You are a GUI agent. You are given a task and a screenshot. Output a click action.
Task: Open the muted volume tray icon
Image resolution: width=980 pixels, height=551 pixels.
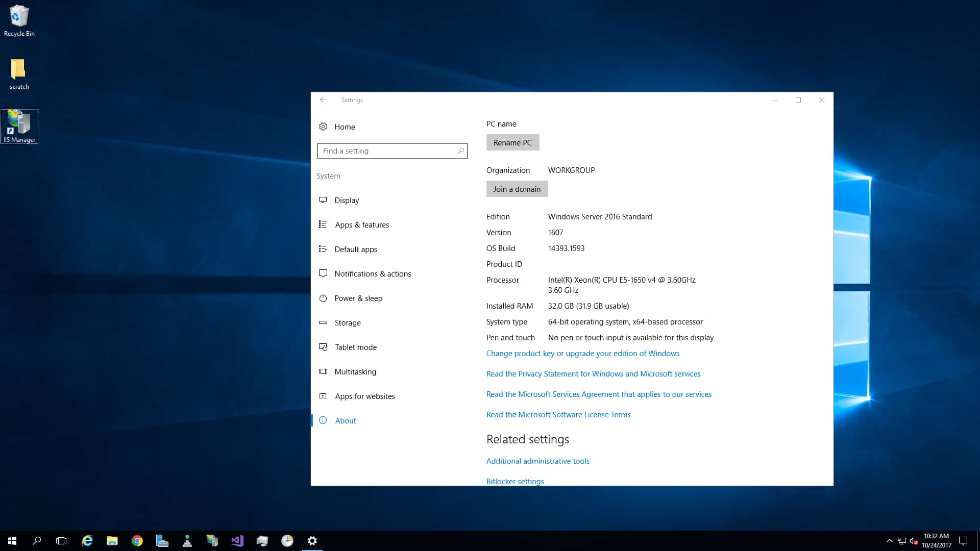tap(914, 541)
